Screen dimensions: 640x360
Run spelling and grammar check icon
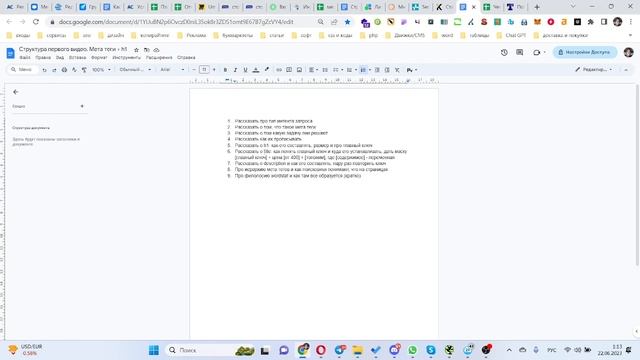click(x=74, y=70)
